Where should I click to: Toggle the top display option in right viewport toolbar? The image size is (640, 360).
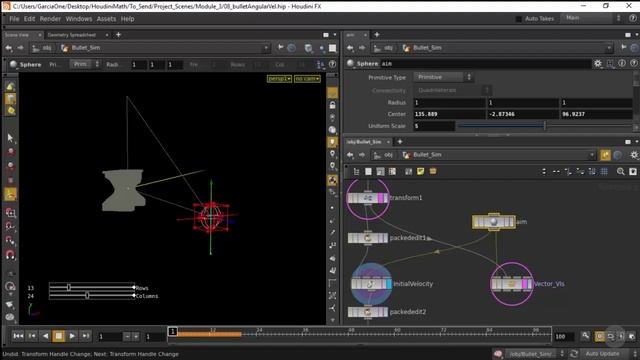pos(333,93)
